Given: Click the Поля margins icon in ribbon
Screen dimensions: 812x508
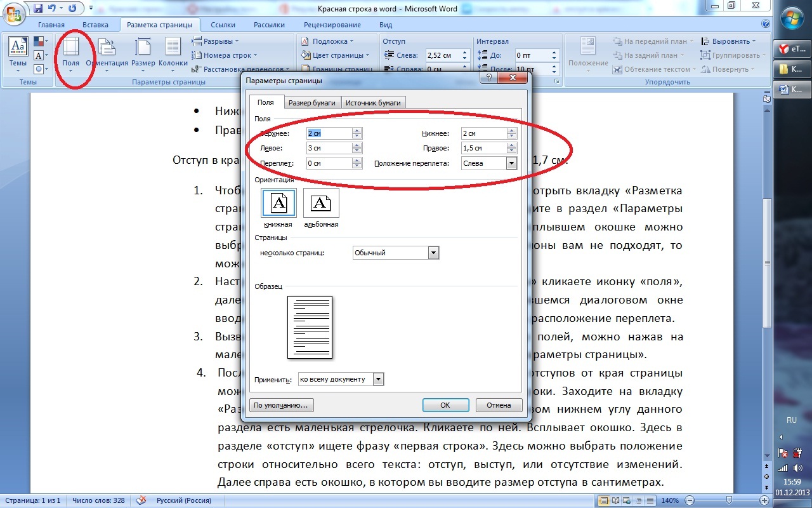Looking at the screenshot, I should pos(70,55).
